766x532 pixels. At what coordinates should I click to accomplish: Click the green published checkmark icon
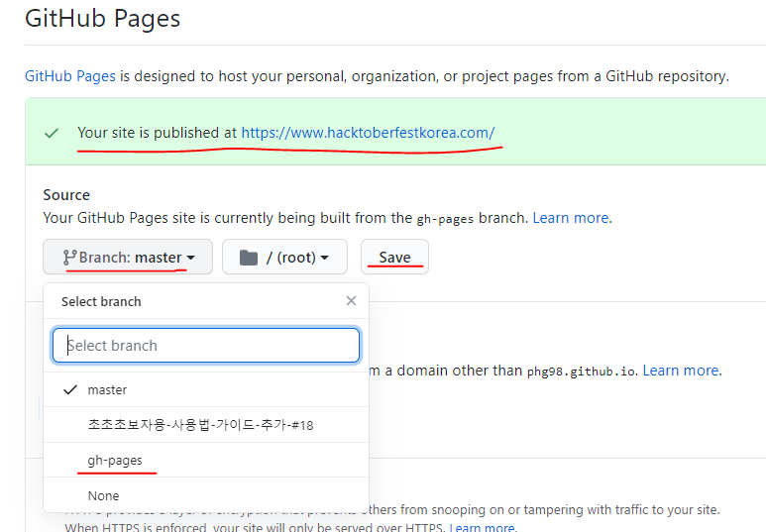[52, 133]
